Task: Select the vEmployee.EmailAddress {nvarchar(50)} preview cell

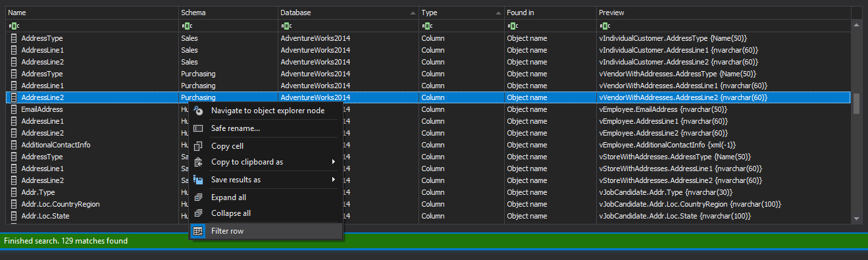Action: coord(724,109)
